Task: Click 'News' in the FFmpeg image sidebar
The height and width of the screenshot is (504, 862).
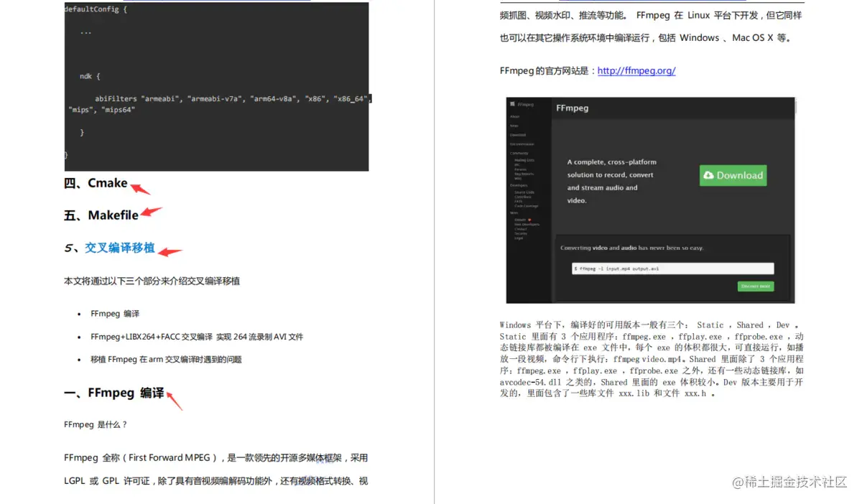Action: pyautogui.click(x=514, y=126)
